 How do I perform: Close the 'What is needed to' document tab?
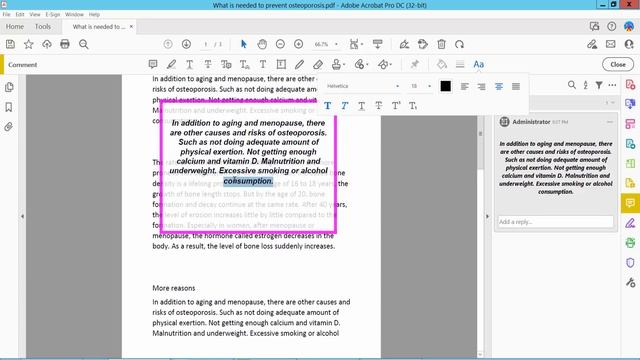pyautogui.click(x=131, y=27)
